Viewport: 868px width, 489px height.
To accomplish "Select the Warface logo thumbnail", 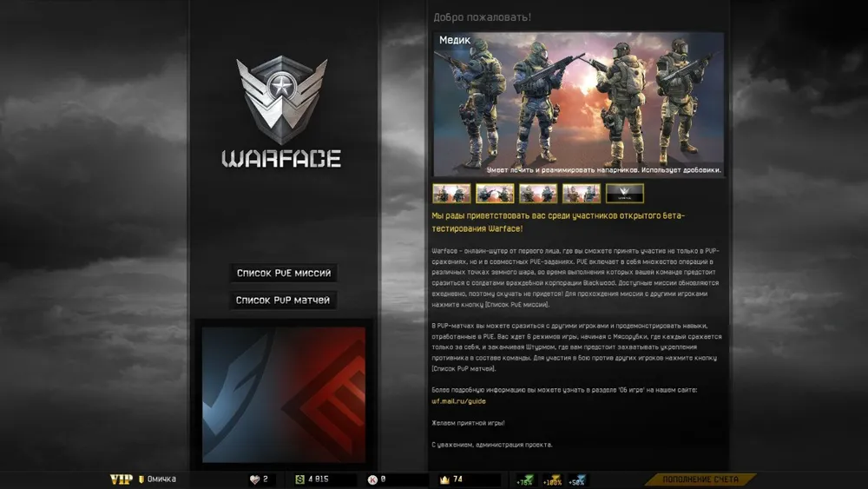I will [x=624, y=194].
